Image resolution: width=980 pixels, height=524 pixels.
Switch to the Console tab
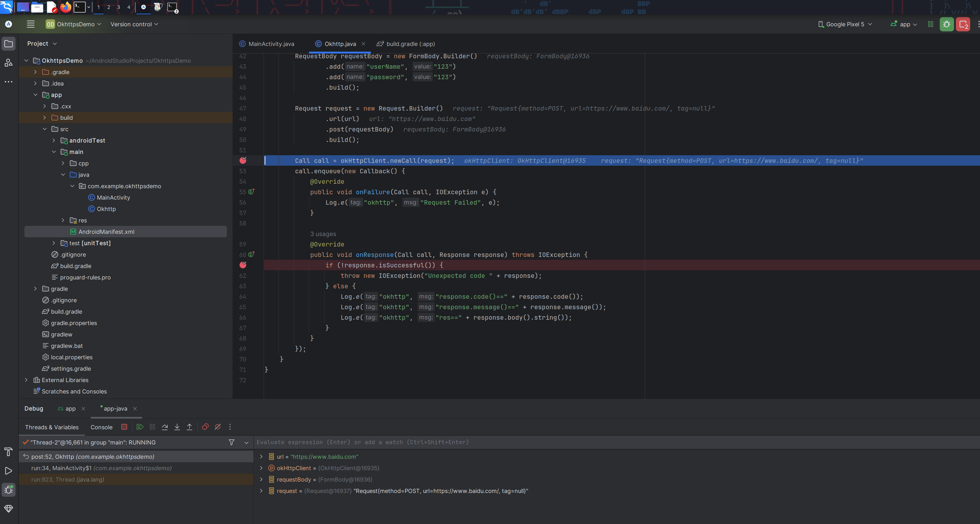(102, 427)
